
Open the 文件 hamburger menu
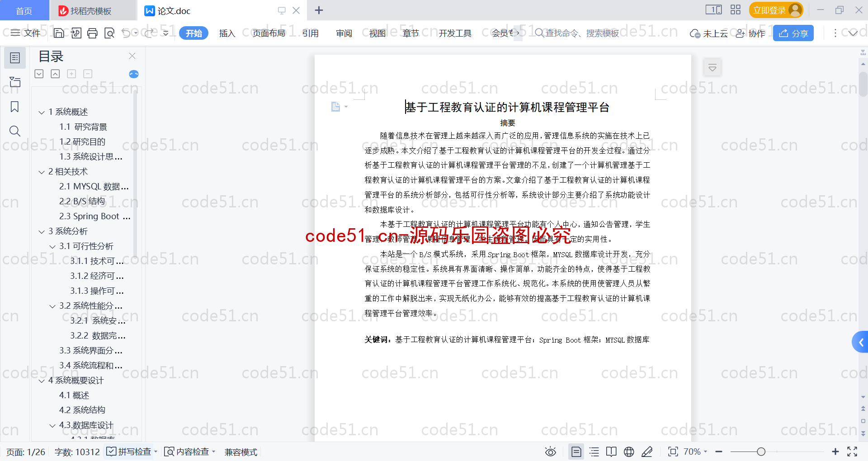pyautogui.click(x=25, y=33)
